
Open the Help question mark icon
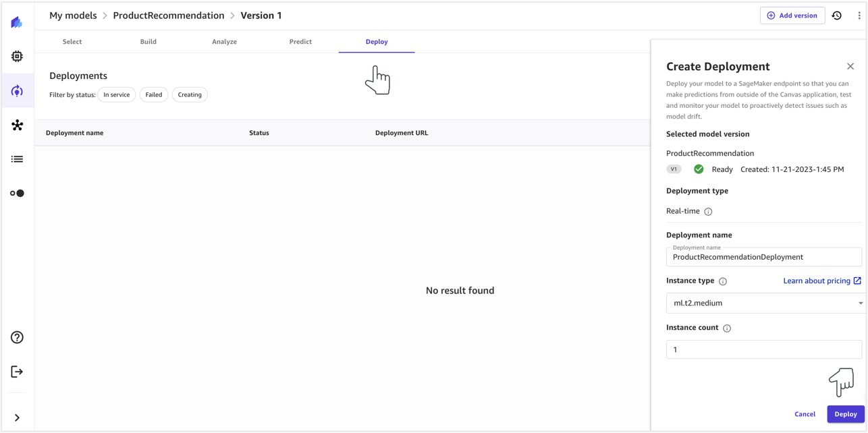(17, 337)
